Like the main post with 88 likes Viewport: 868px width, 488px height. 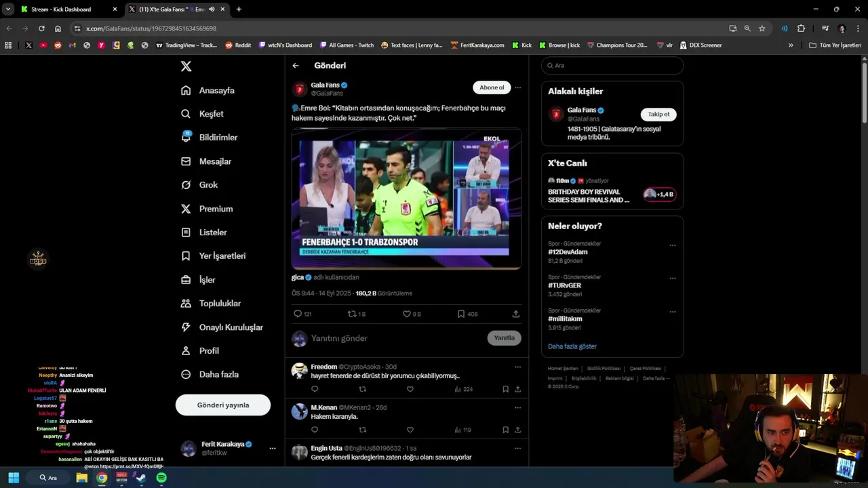pos(407,314)
